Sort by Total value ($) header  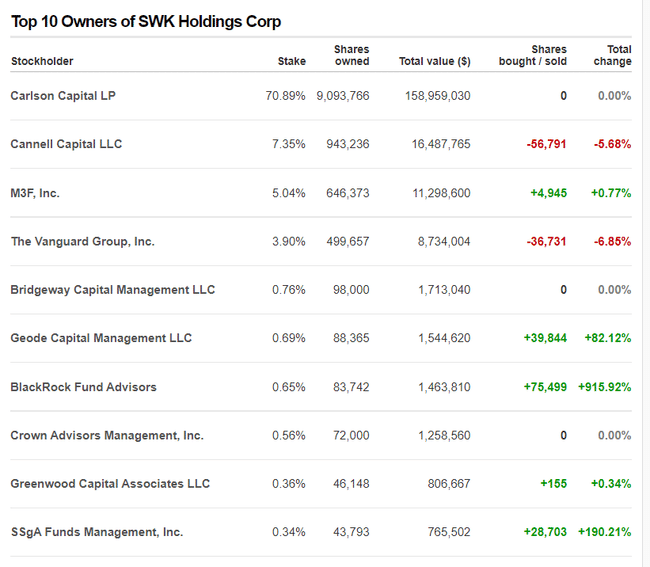434,61
